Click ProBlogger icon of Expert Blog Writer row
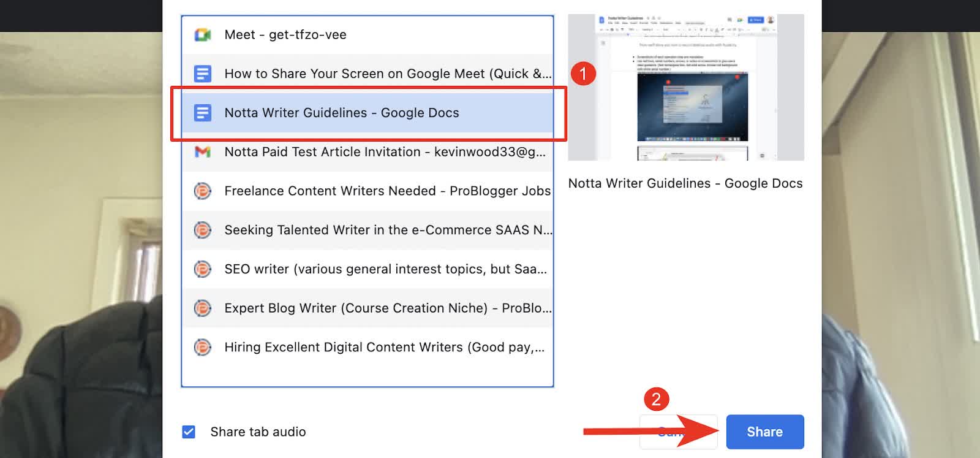The height and width of the screenshot is (458, 980). point(202,308)
